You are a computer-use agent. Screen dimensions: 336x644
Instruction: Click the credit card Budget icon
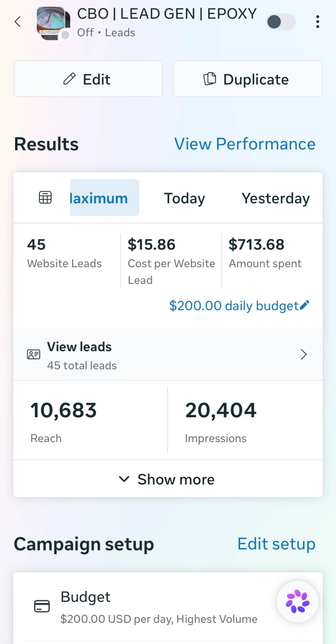point(42,606)
